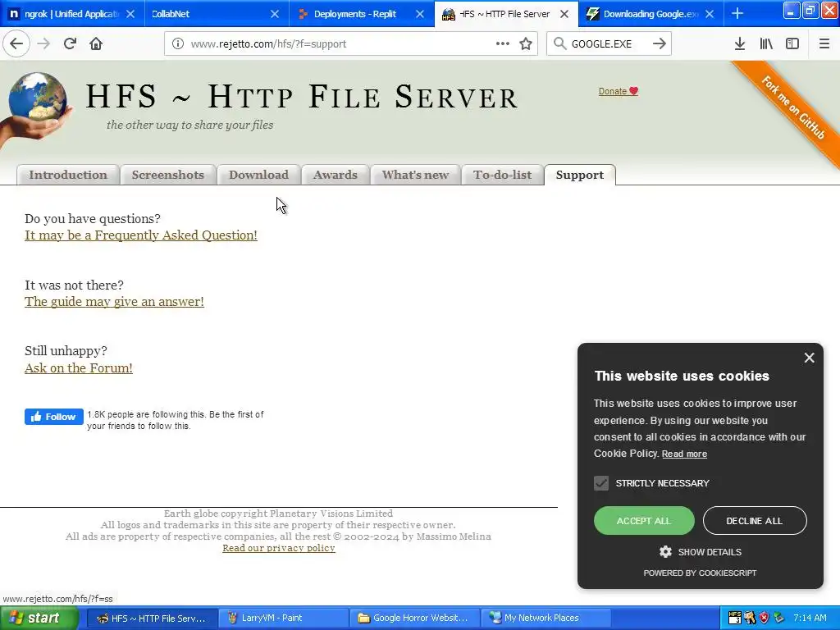Open Read our privacy policy link

[279, 548]
